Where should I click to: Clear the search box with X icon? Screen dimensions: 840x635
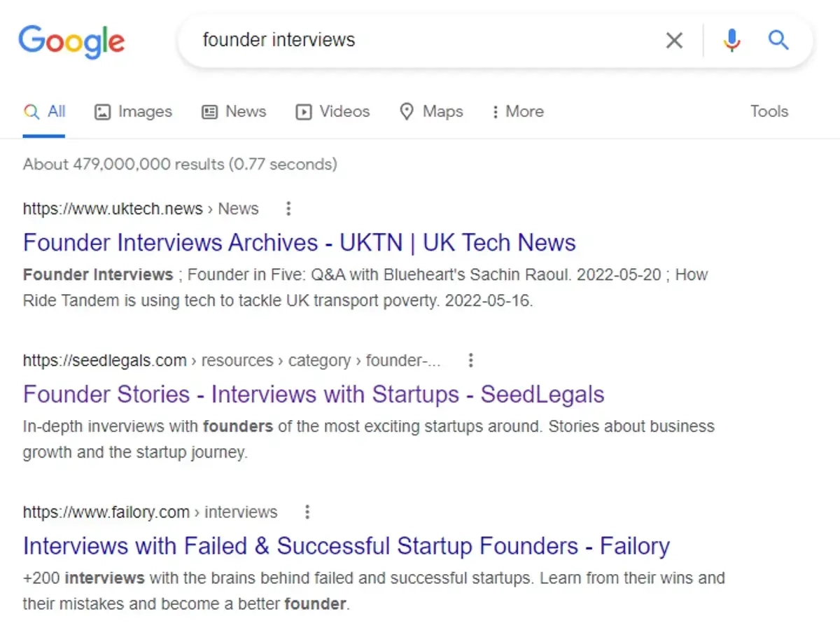click(673, 41)
